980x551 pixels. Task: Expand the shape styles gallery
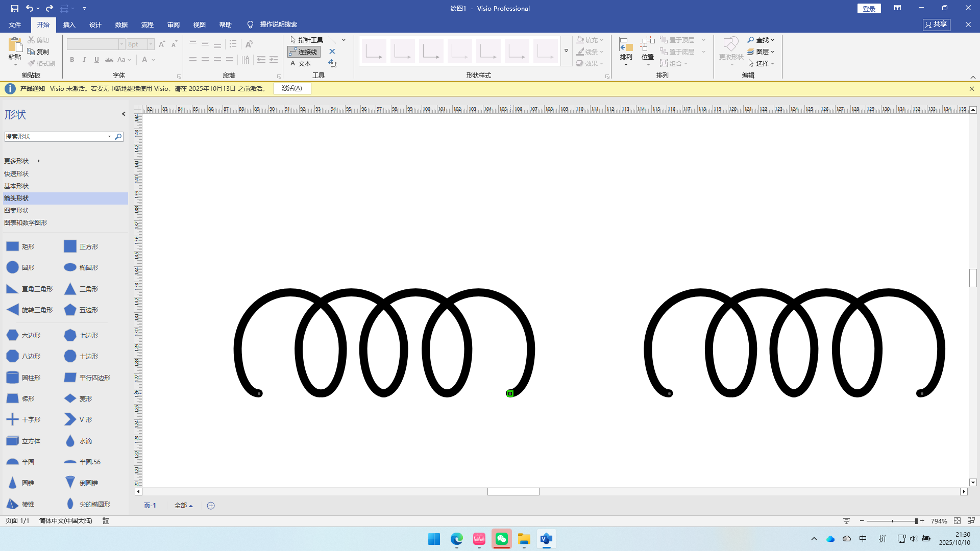click(566, 51)
